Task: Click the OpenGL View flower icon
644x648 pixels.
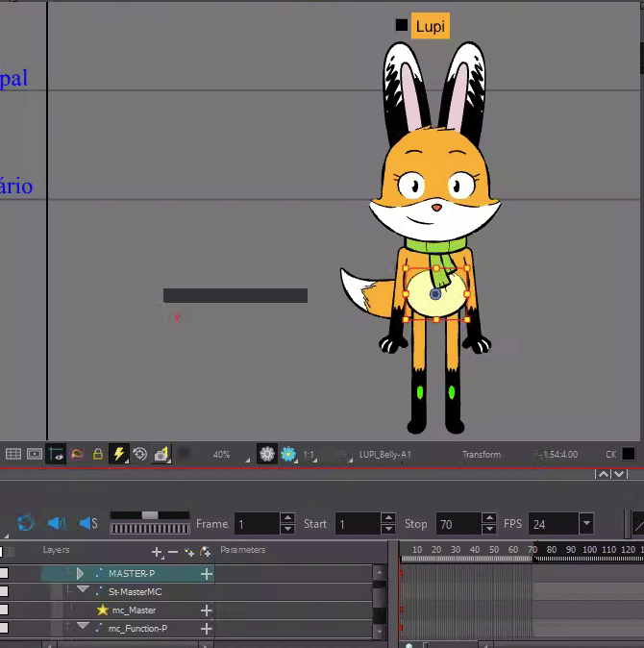Action: 287,454
